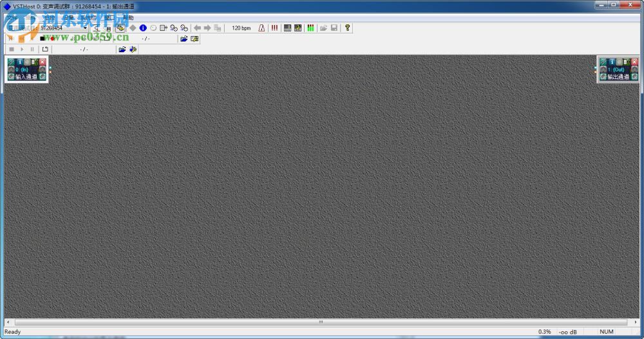Image resolution: width=644 pixels, height=339 pixels.
Task: Close the input channel (In) module
Action: [x=43, y=62]
